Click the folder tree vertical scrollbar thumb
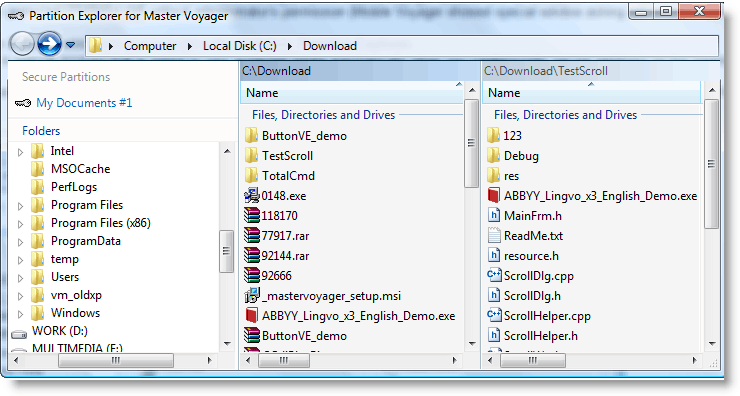The image size is (740, 396). (227, 251)
